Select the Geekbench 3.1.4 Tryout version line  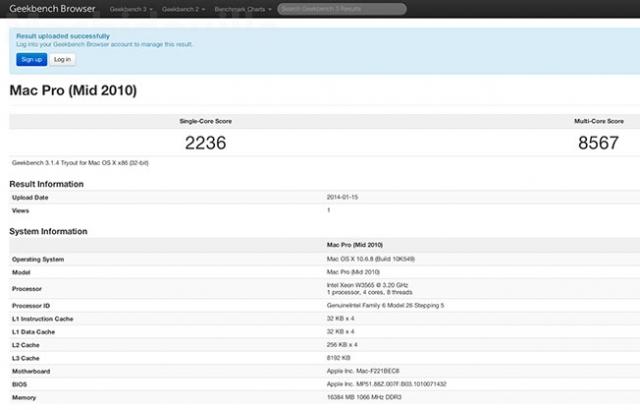pos(80,163)
